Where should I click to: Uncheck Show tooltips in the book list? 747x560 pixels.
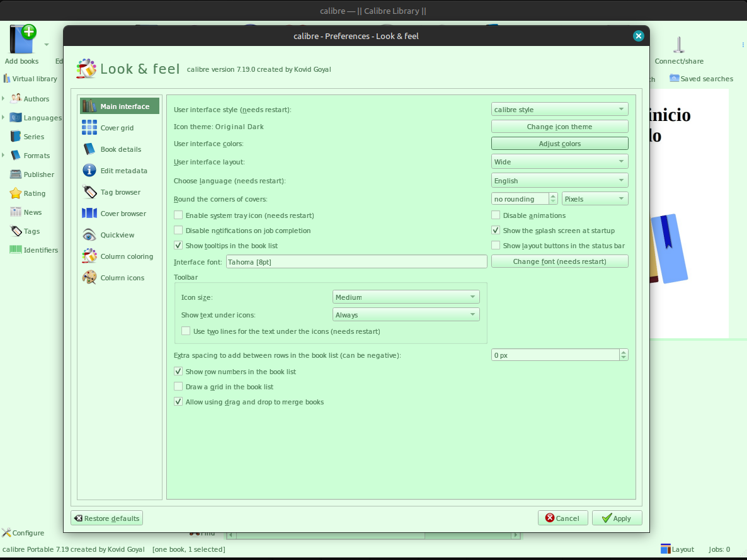(x=178, y=246)
